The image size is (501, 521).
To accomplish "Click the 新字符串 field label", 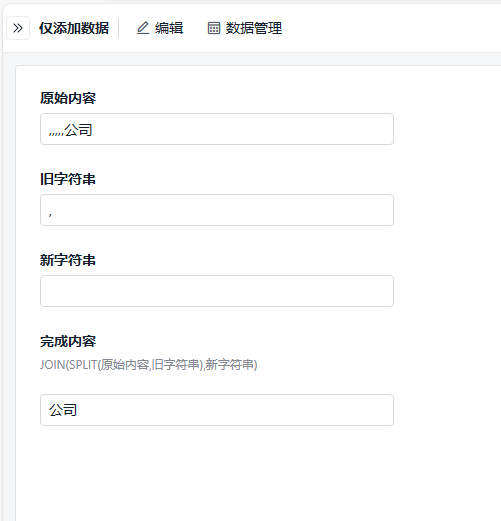I will (68, 260).
